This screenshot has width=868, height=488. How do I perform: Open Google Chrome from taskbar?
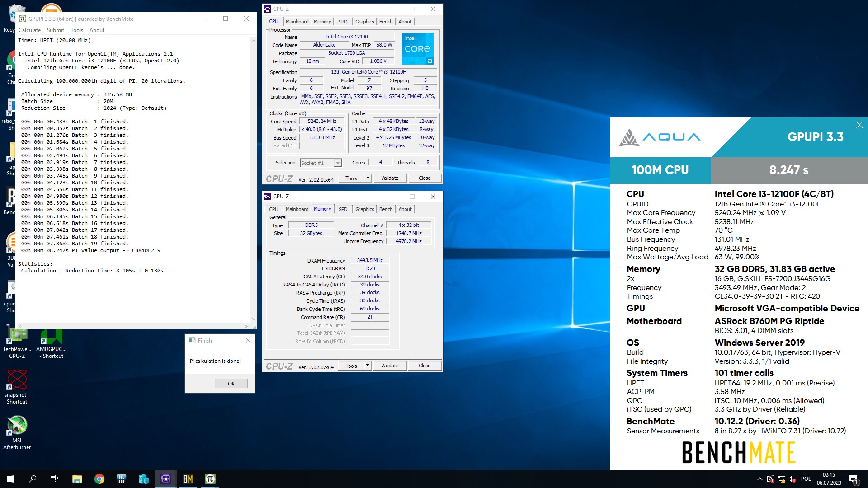pyautogui.click(x=99, y=479)
